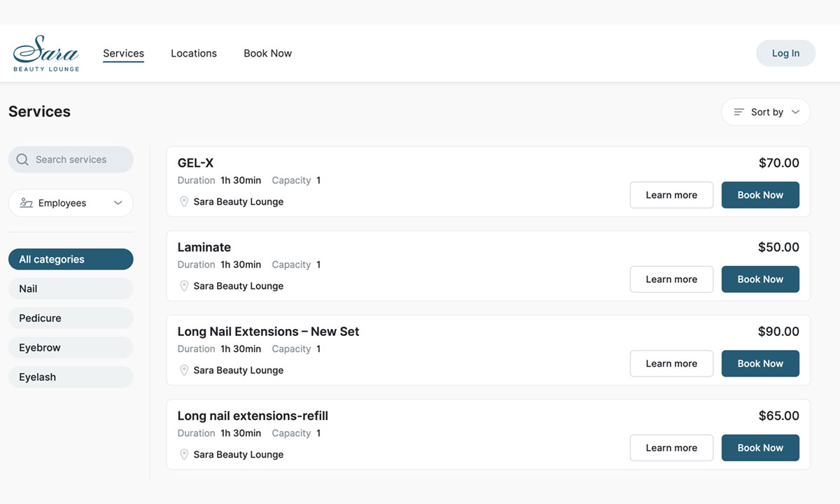Click location pin on Long Nail Extensions – New Set
Viewport: 840px width, 504px height.
click(184, 370)
